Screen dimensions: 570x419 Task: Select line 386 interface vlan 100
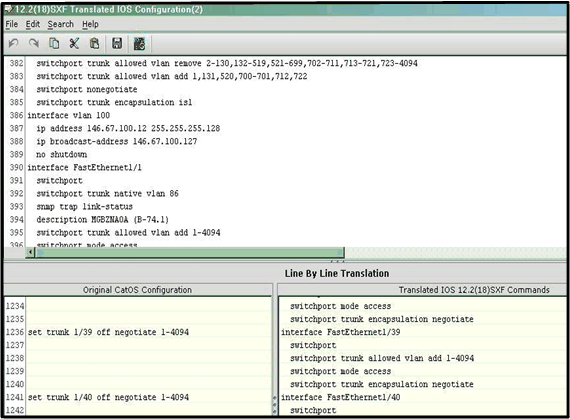pyautogui.click(x=69, y=115)
